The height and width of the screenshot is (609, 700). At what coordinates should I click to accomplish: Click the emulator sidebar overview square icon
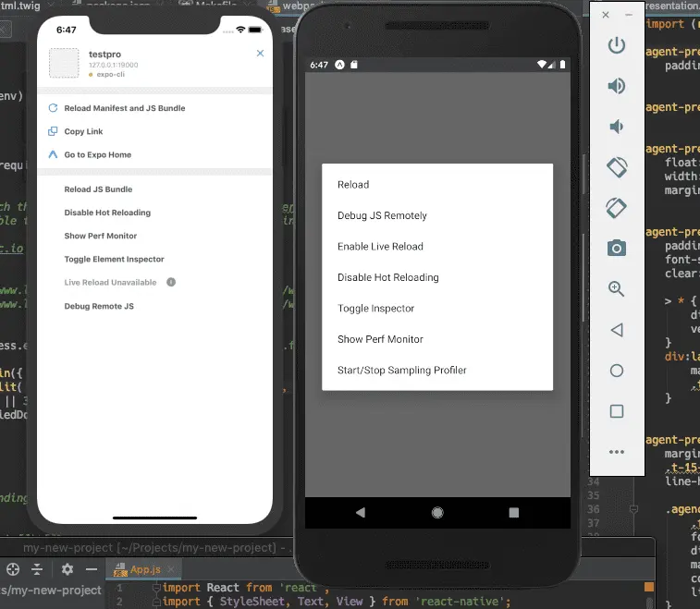(x=617, y=411)
